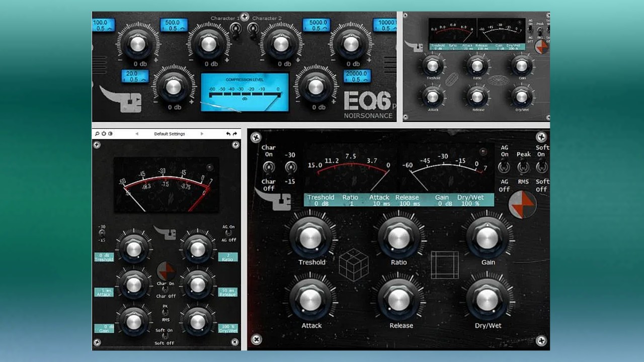Click the Ratio value field showing 2
This screenshot has height=362, width=644.
pos(227,257)
